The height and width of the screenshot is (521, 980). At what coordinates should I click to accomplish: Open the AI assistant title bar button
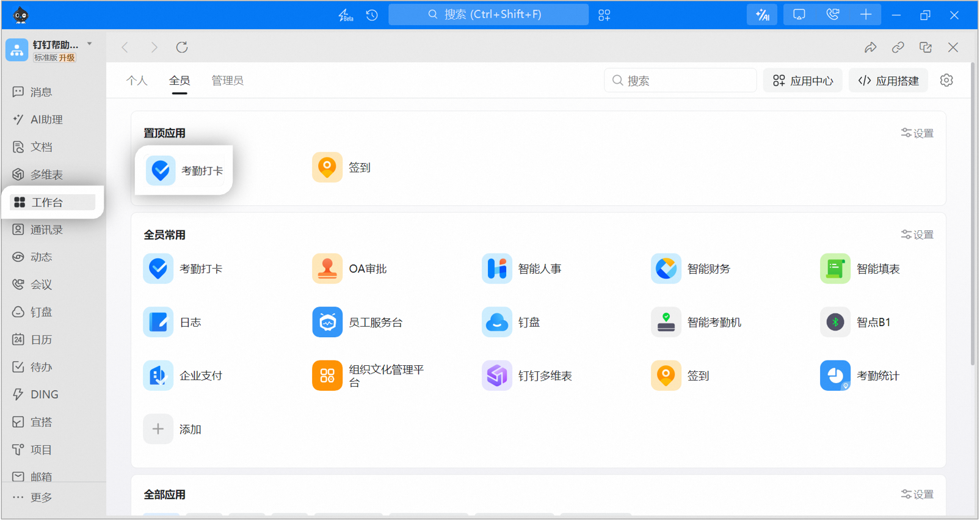[763, 15]
